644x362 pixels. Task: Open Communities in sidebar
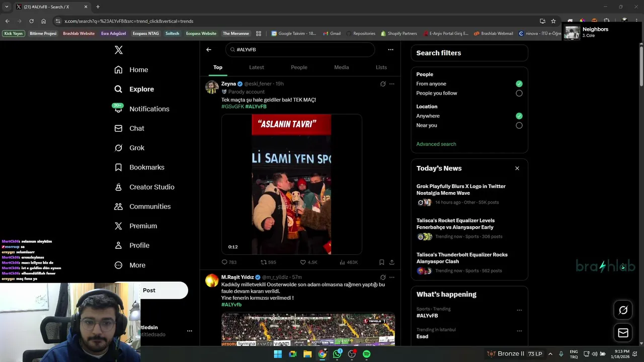142,207
